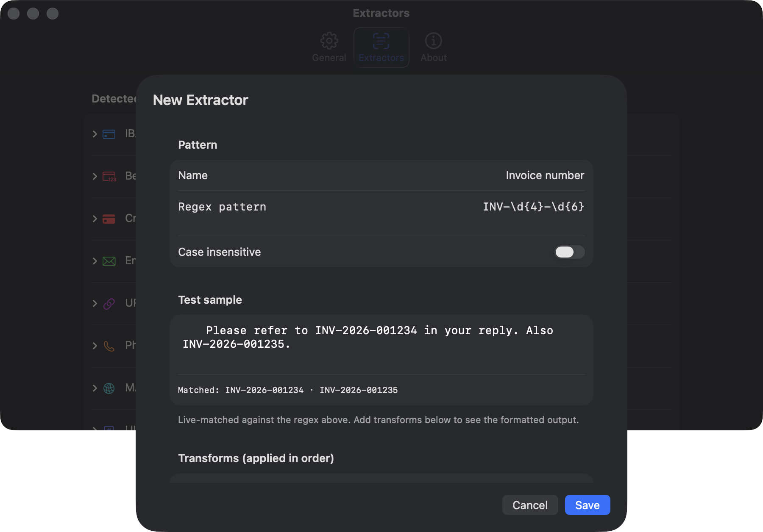The image size is (763, 532).
Task: Click the New Extractor dialog title
Action: [200, 100]
